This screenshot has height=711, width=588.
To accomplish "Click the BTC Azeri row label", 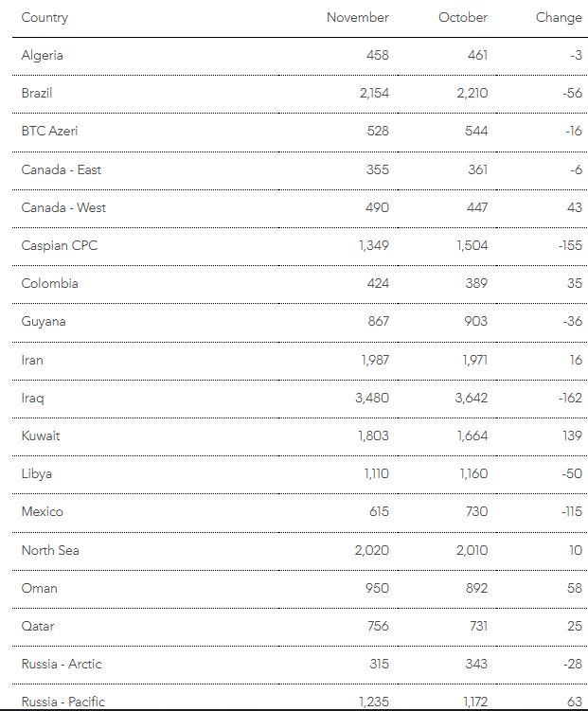I will pyautogui.click(x=49, y=131).
